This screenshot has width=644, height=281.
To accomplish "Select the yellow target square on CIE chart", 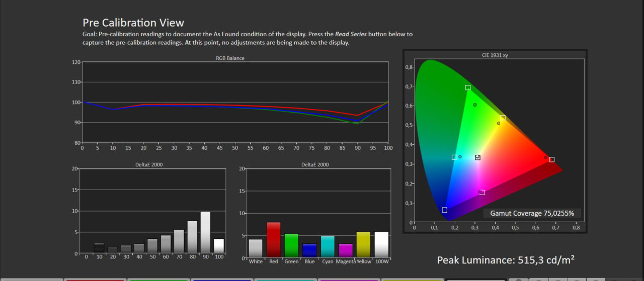I will coord(503,118).
